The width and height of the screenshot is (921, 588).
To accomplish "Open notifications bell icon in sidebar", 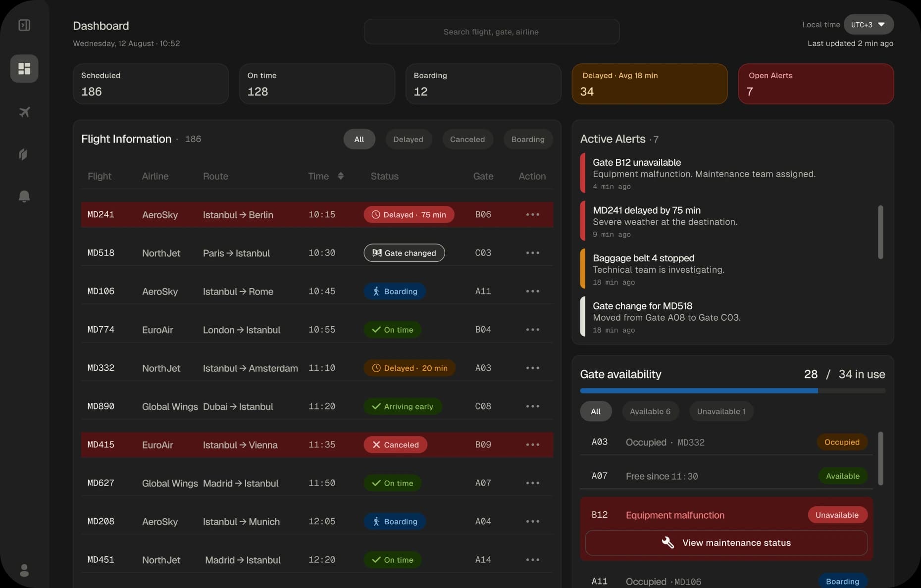I will coord(24,196).
